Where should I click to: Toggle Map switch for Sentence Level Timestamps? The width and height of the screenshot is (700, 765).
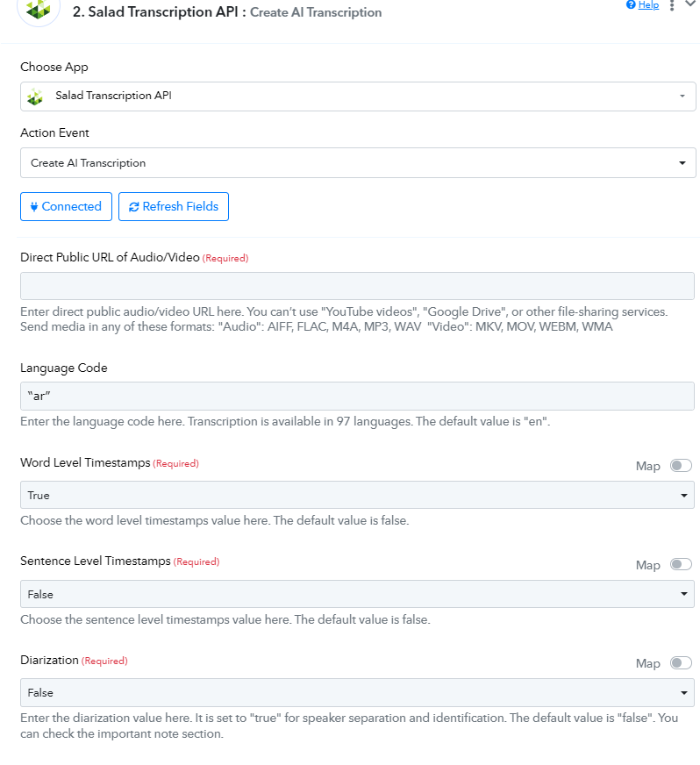pyautogui.click(x=681, y=564)
